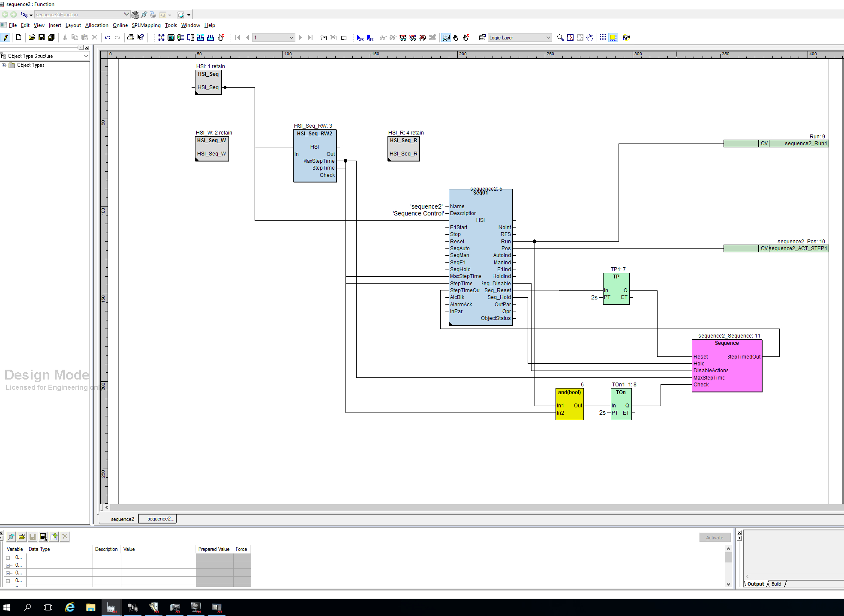Select the yellow and(bool) block
Image resolution: width=844 pixels, height=616 pixels.
pos(570,404)
